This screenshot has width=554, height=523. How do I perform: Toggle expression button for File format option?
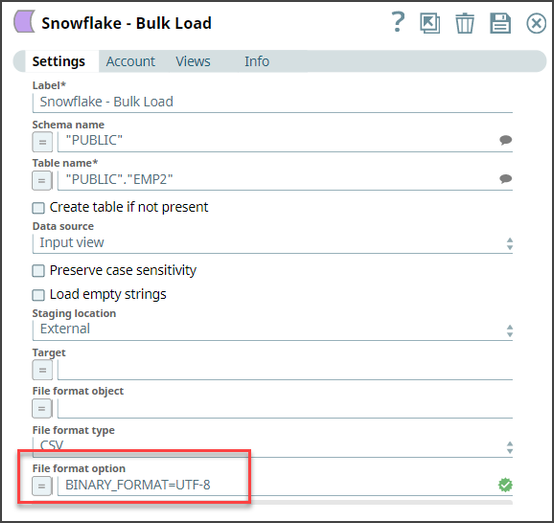coord(42,486)
